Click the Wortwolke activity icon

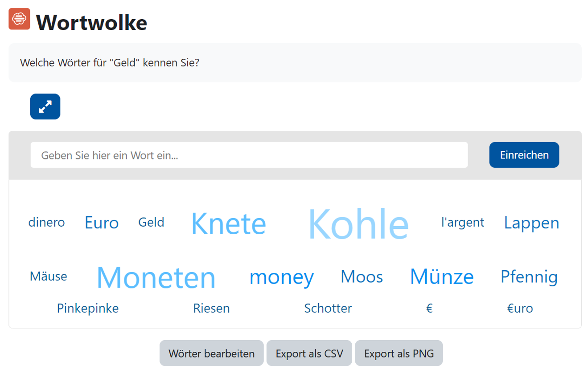[20, 19]
